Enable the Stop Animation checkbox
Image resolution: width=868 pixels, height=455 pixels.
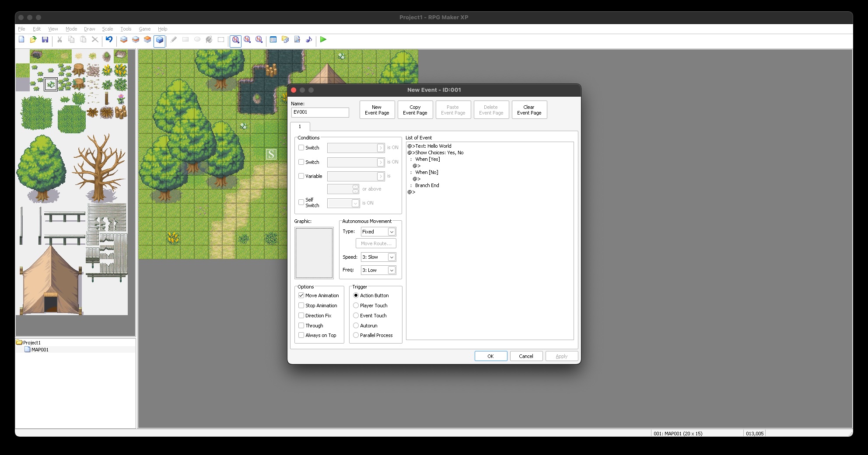(x=301, y=305)
